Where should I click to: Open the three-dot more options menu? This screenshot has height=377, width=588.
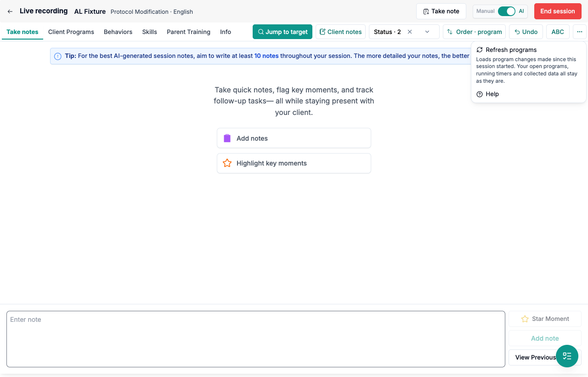[x=580, y=32]
